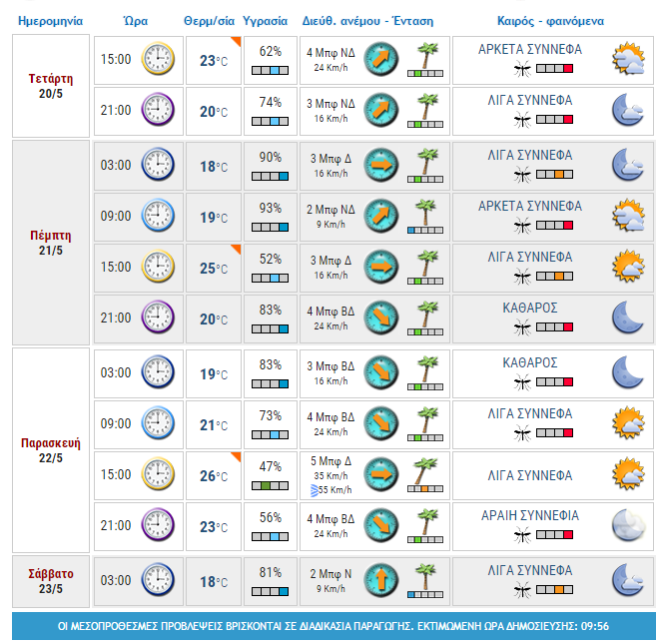Click the 55 Km/h gust value

coord(335,490)
